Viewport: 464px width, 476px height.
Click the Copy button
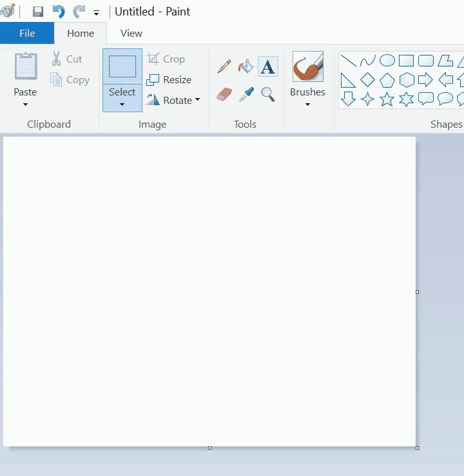(x=70, y=80)
